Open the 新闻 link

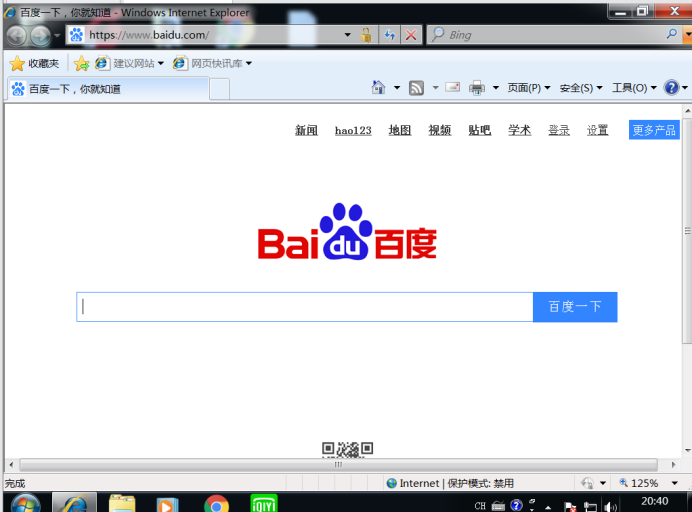(x=306, y=130)
